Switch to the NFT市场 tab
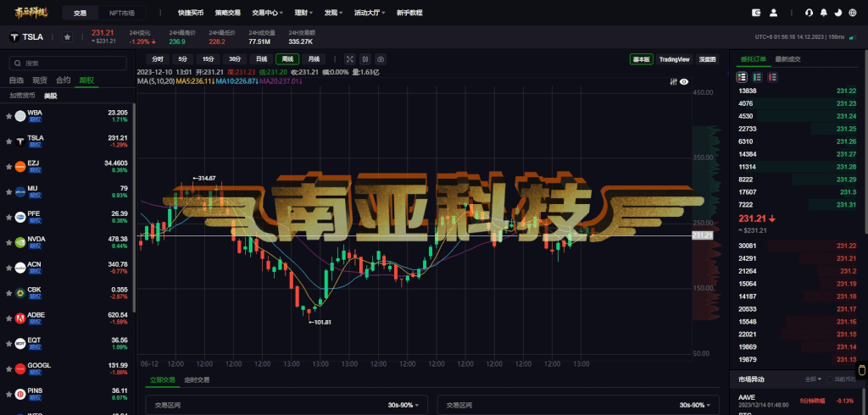The image size is (868, 415). tap(121, 12)
